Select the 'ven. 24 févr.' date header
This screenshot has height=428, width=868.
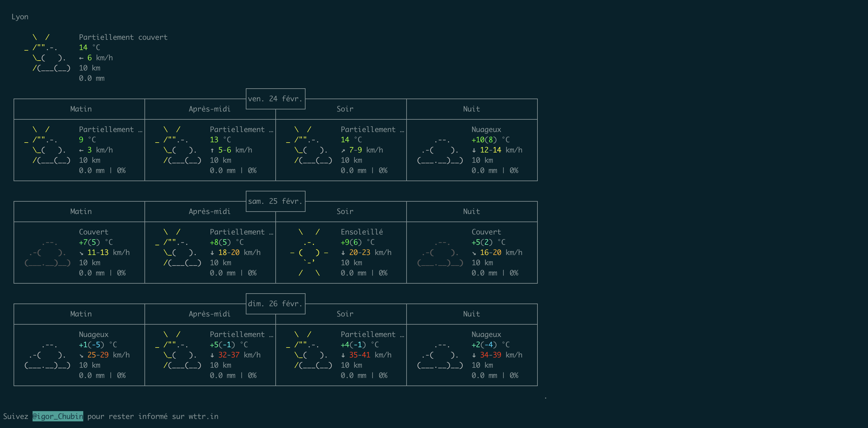(x=275, y=99)
